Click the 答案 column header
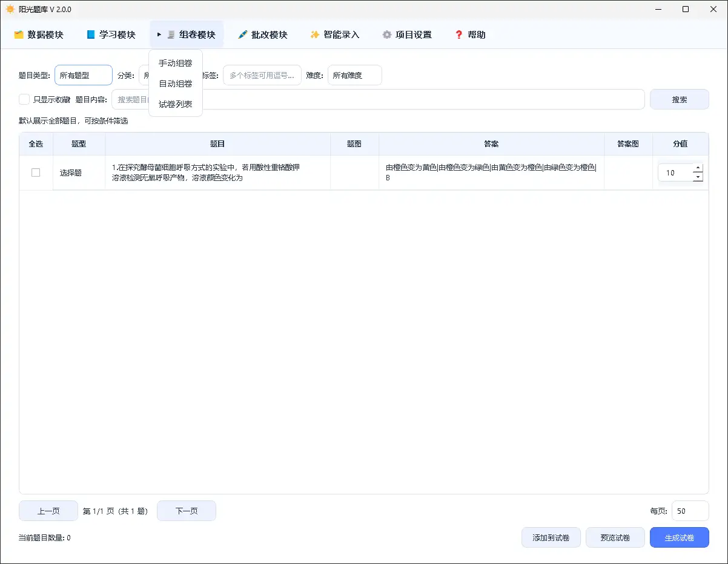 tap(491, 144)
